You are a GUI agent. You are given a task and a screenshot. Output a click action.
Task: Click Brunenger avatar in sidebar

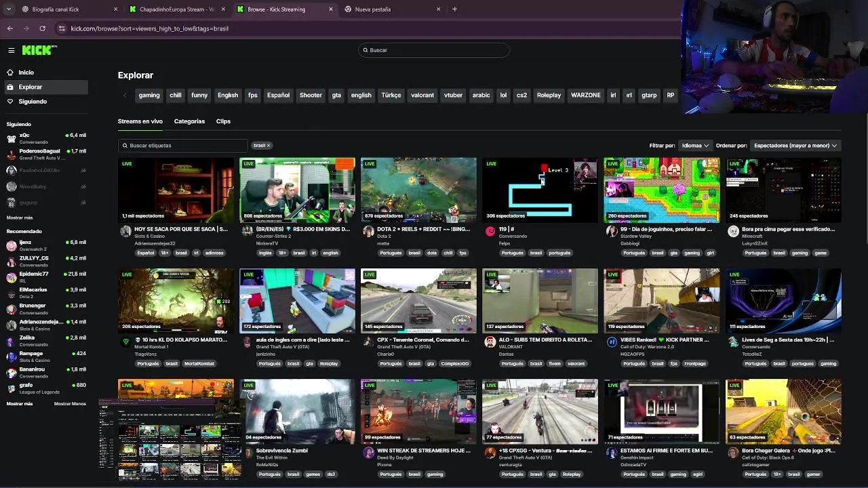point(12,309)
